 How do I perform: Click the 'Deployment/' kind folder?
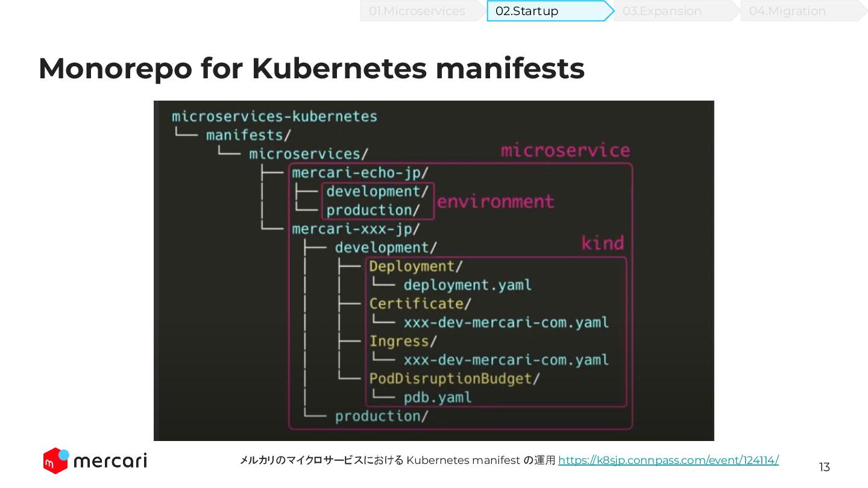point(416,266)
